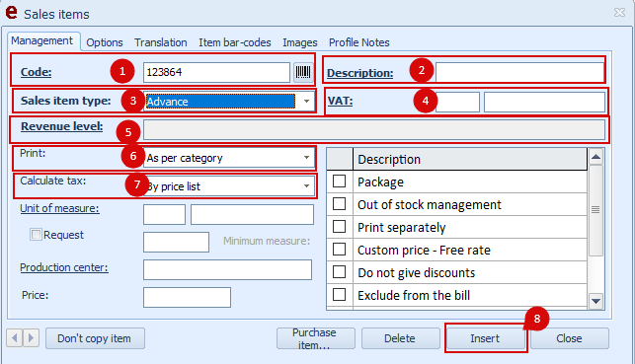Viewport: 635px width, 364px height.
Task: Click the options list scroll down arrow
Action: click(595, 301)
